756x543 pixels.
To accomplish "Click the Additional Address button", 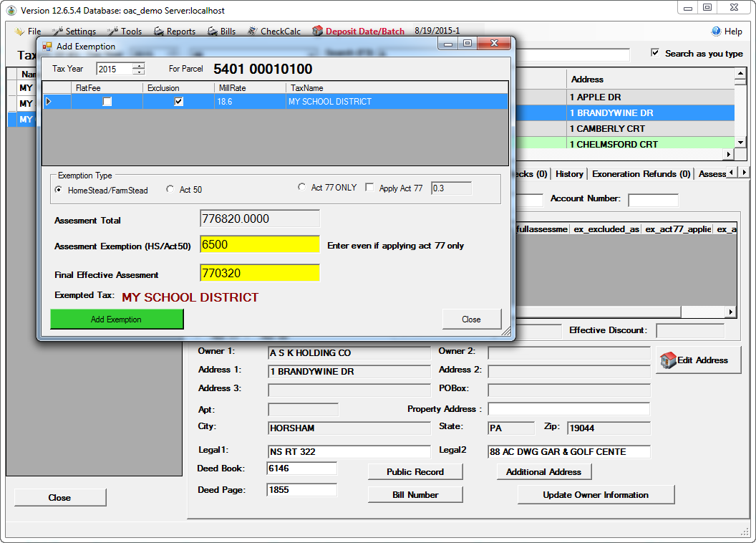I will (x=544, y=471).
